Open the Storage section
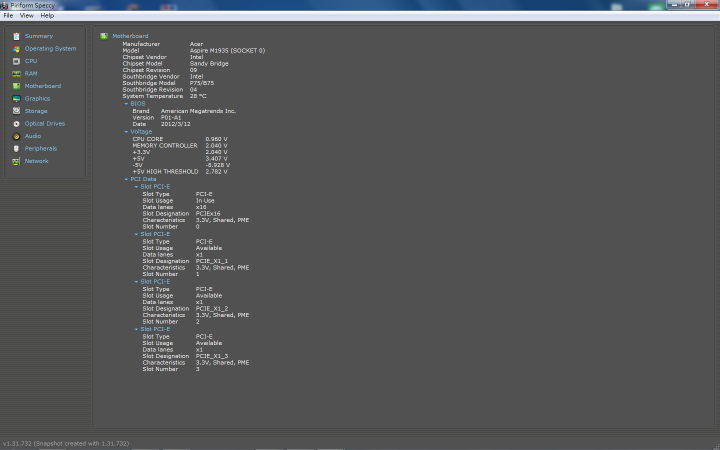This screenshot has width=720, height=450. point(36,111)
